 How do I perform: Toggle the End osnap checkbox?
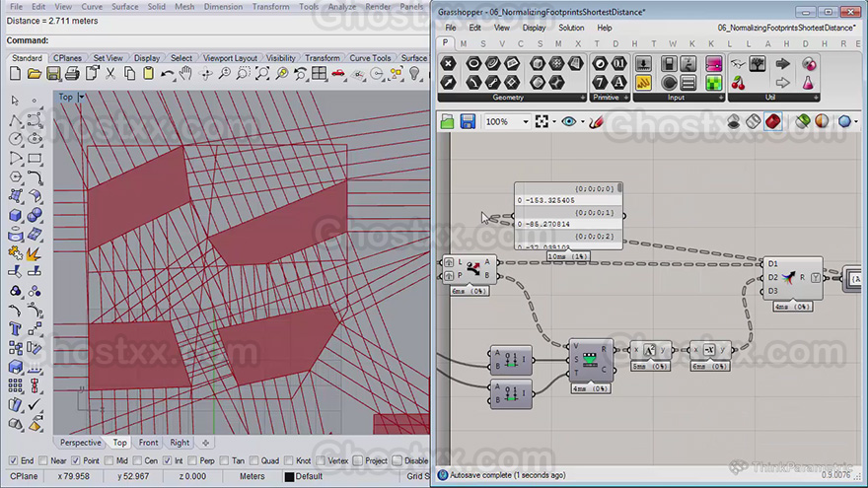[13, 460]
